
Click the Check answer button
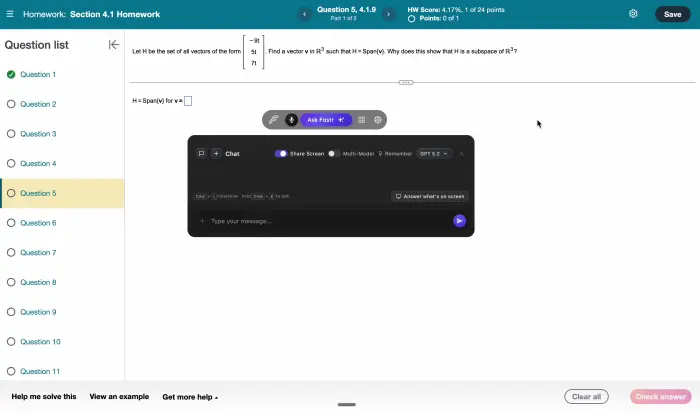tap(661, 396)
